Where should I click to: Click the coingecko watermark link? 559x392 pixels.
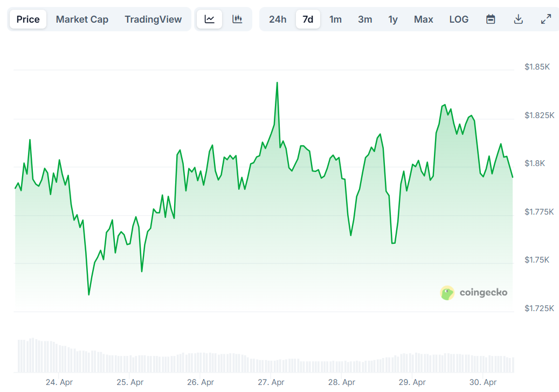pos(483,293)
